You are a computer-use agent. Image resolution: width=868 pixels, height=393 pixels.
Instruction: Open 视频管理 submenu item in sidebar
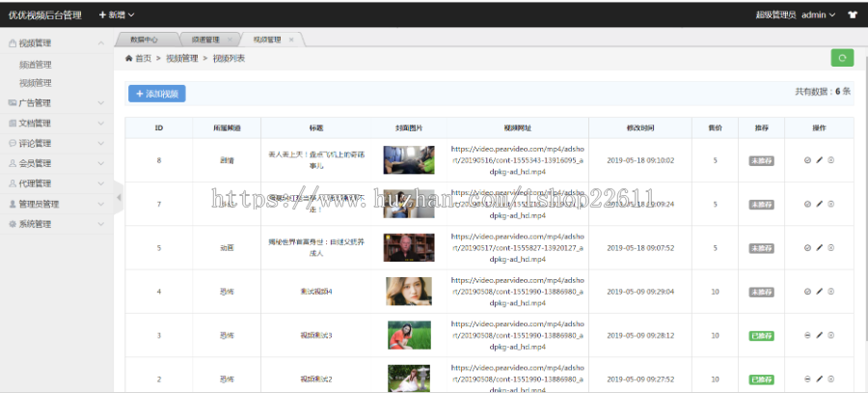click(36, 83)
